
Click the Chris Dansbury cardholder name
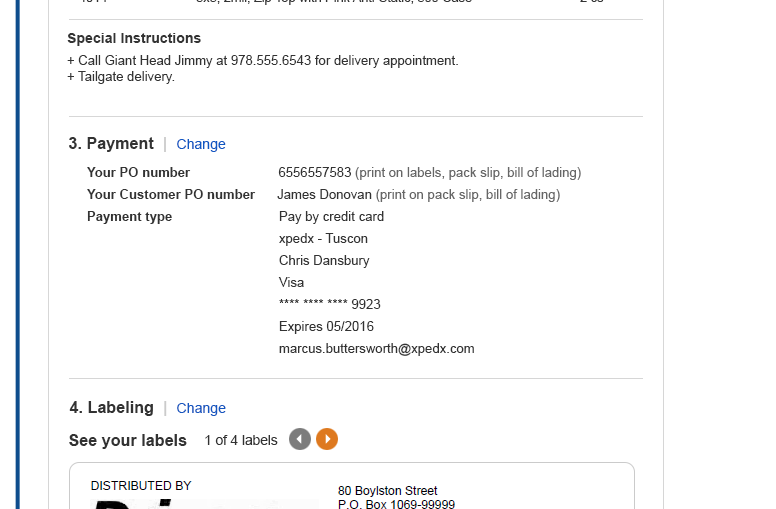click(324, 260)
